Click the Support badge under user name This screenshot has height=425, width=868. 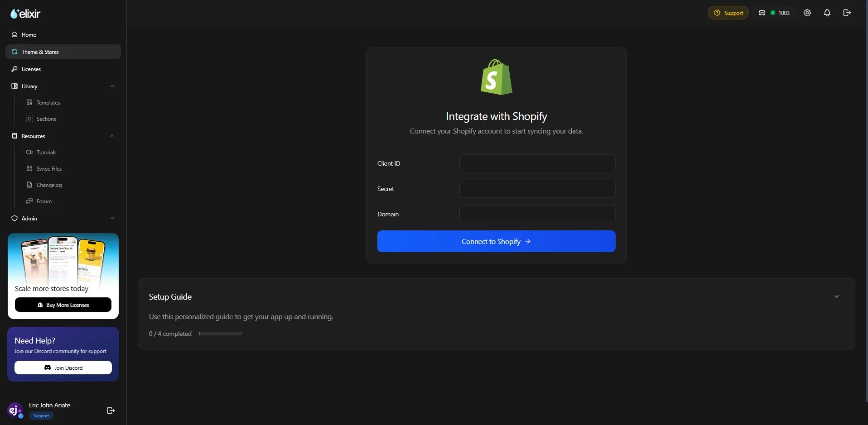pos(41,416)
